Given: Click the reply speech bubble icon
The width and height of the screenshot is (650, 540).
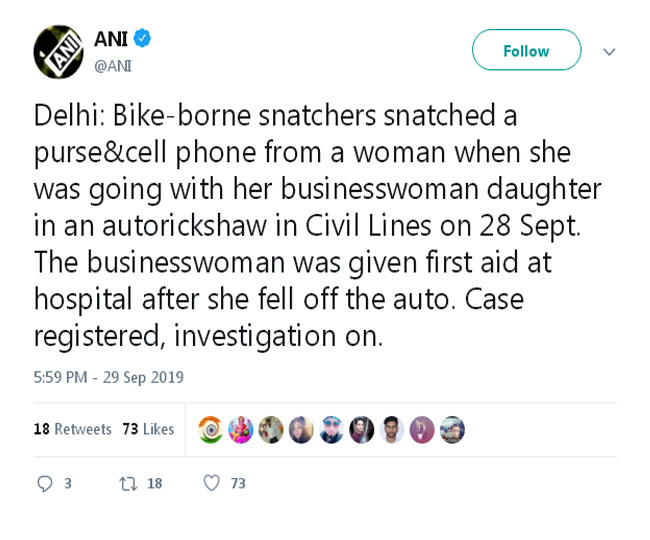Looking at the screenshot, I should click(44, 484).
